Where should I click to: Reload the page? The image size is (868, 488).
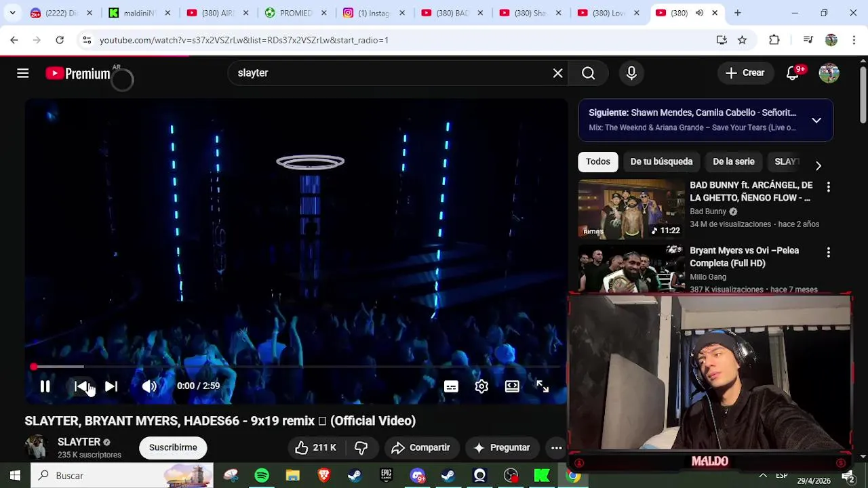pyautogui.click(x=60, y=41)
